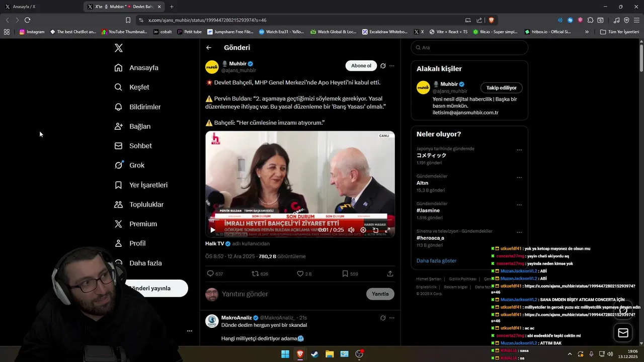Click the Yanıtla button
644x362 pixels.
click(380, 294)
